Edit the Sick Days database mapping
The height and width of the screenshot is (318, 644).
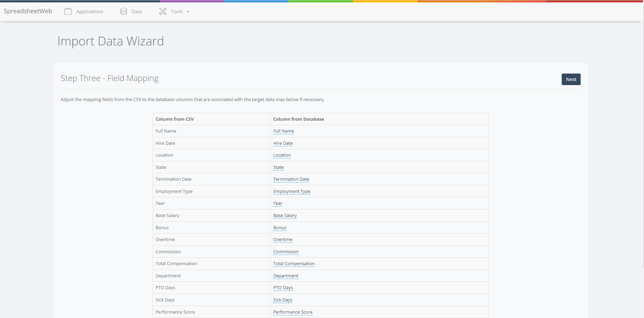pos(283,300)
